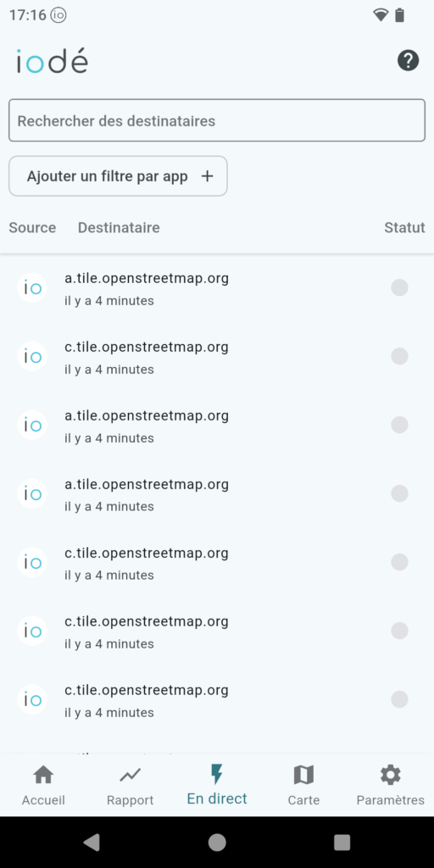Open the Carte map icon
The height and width of the screenshot is (868, 434).
(x=303, y=775)
